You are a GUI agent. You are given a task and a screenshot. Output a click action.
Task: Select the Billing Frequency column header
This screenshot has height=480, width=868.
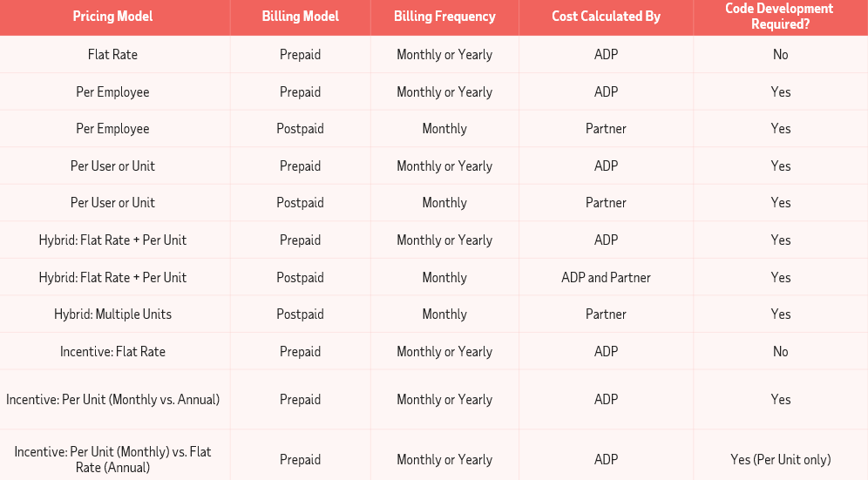point(444,17)
